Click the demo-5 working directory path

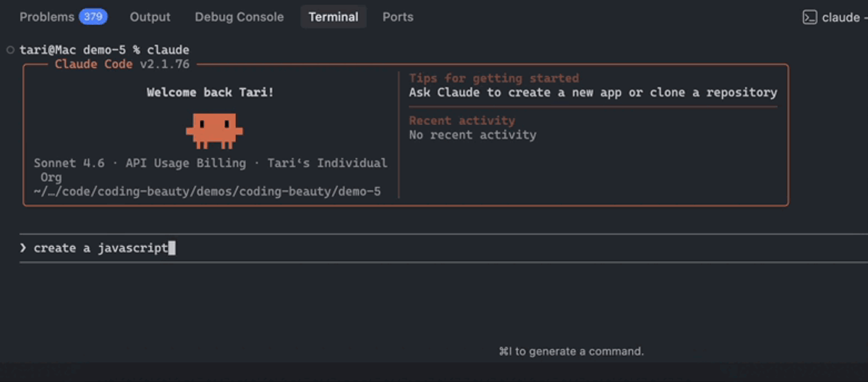207,192
